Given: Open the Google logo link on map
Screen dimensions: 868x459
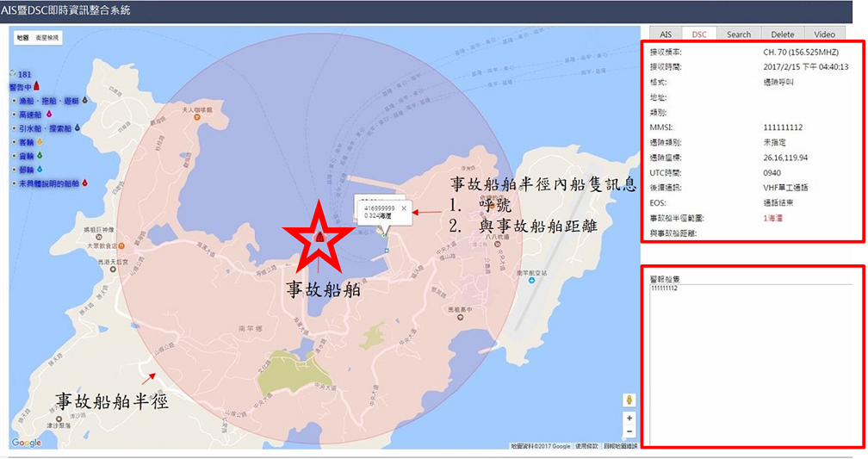Looking at the screenshot, I should point(27,443).
